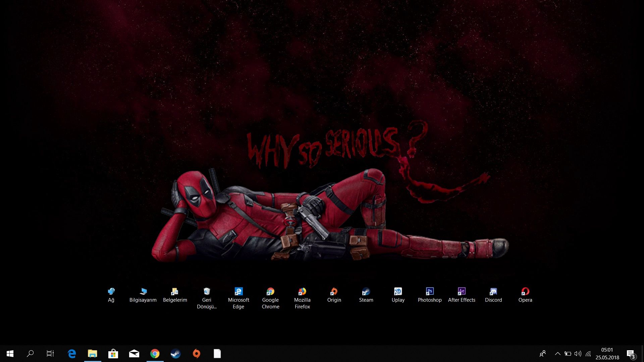Open the Windows Start menu
The width and height of the screenshot is (644, 362).
(10, 354)
